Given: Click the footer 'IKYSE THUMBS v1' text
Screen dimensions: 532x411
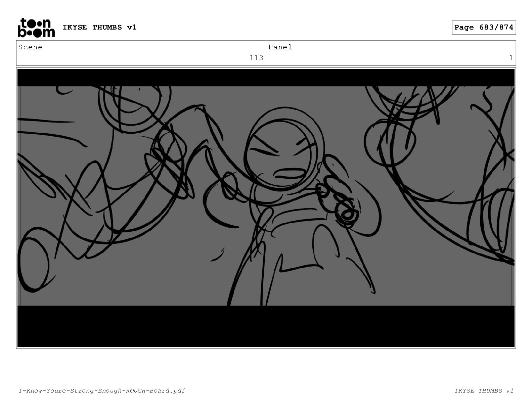Looking at the screenshot, I should click(484, 391).
